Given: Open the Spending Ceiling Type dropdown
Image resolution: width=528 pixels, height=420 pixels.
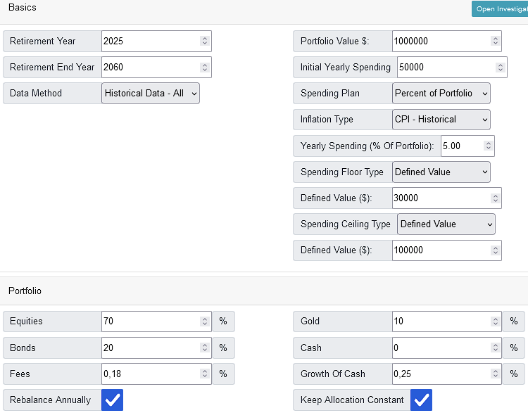Looking at the screenshot, I should [x=446, y=224].
